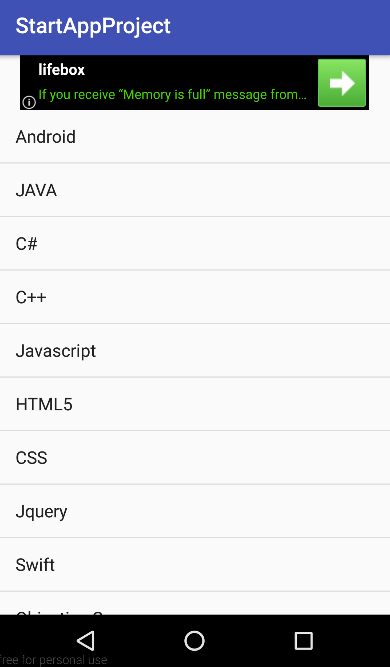The width and height of the screenshot is (390, 667).
Task: Tap the partially visible Objective-C item
Action: 195,604
